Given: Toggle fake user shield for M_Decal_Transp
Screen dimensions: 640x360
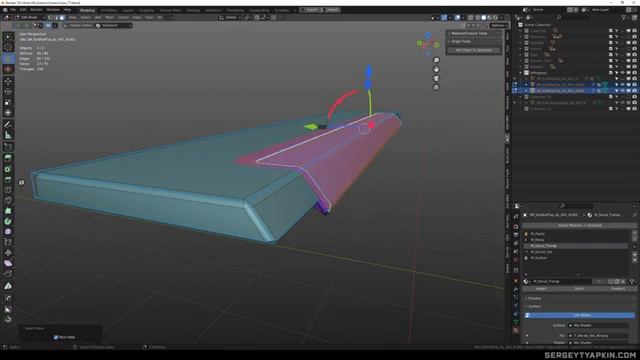Looking at the screenshot, I should 611,282.
